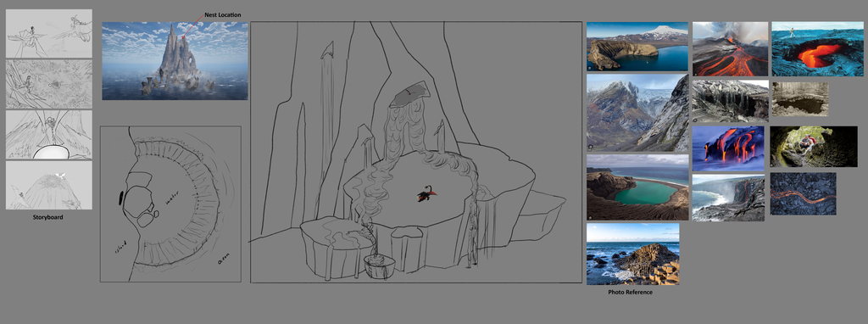The image size is (868, 324).
Task: Click the basket sketch at the drawing's bottom
Action: [379, 265]
